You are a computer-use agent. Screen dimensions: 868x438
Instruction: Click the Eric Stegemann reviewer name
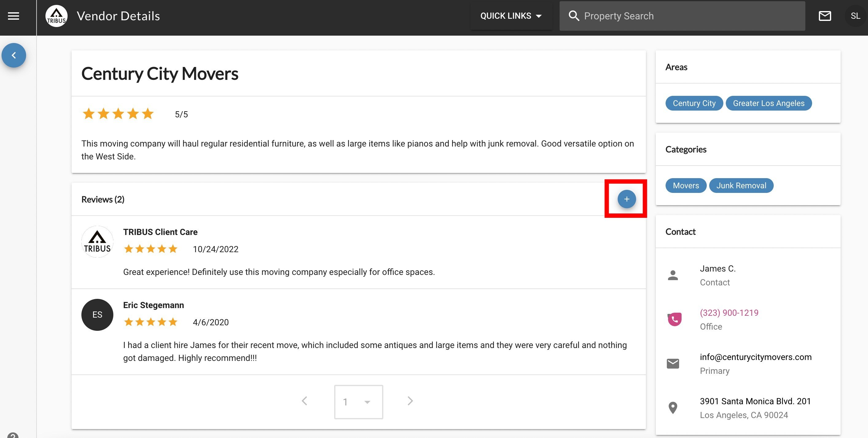154,305
